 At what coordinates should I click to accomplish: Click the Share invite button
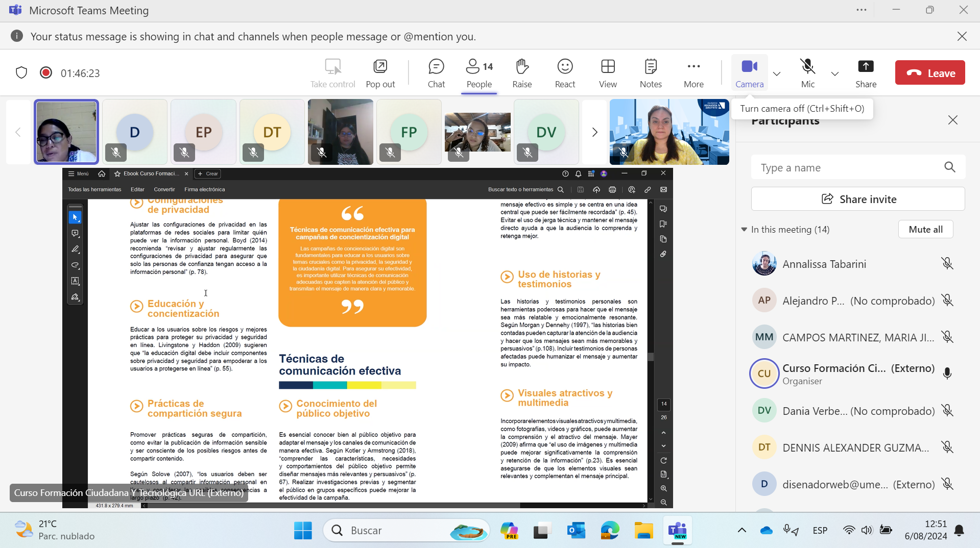point(858,199)
